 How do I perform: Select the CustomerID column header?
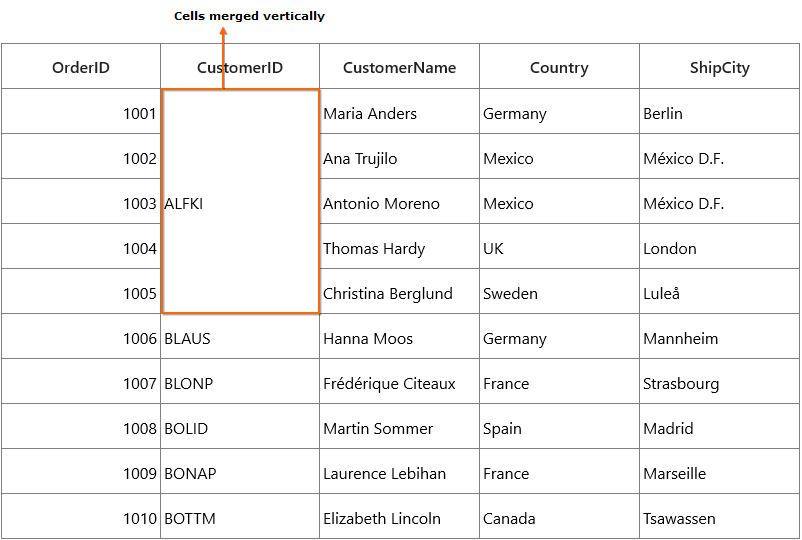(x=240, y=66)
